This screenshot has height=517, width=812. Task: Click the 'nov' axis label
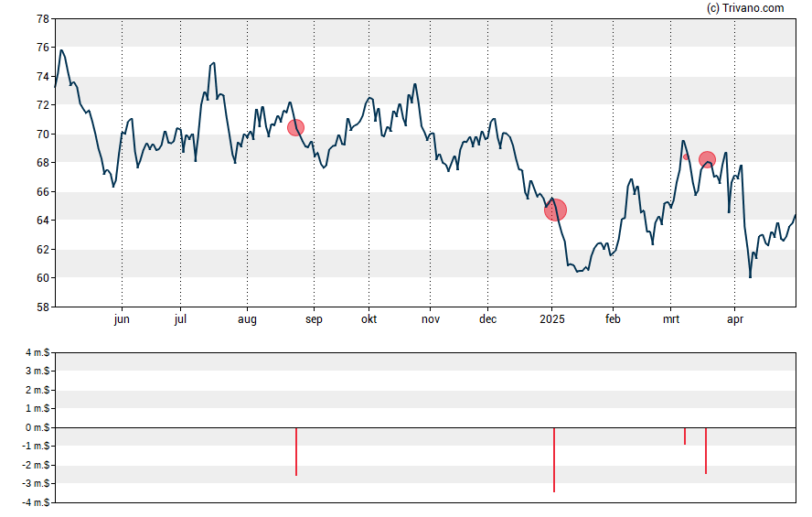coord(431,319)
